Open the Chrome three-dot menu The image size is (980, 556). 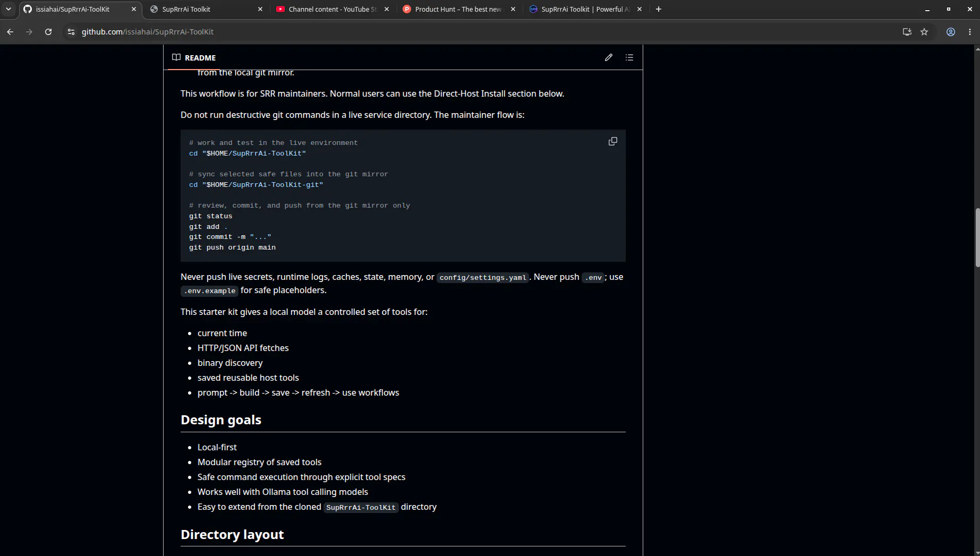tap(970, 32)
